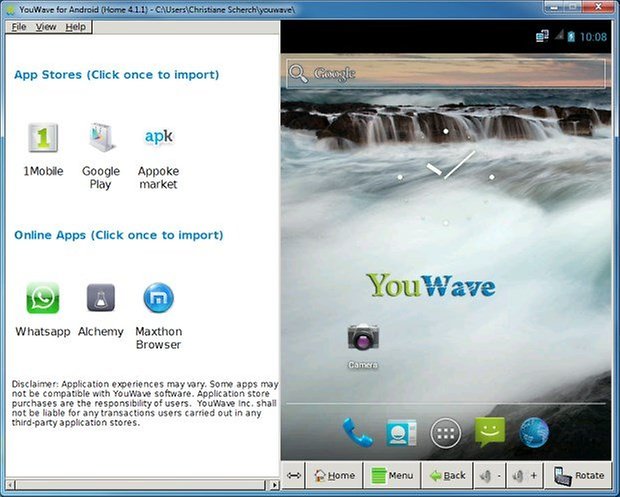Click the Menu button below emulator
The image size is (620, 497).
(x=392, y=475)
